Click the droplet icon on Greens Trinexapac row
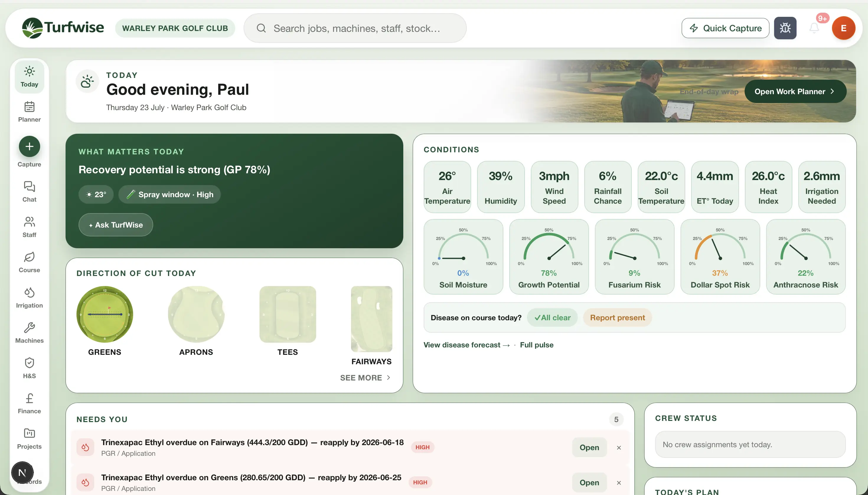The height and width of the screenshot is (495, 868). (x=85, y=482)
